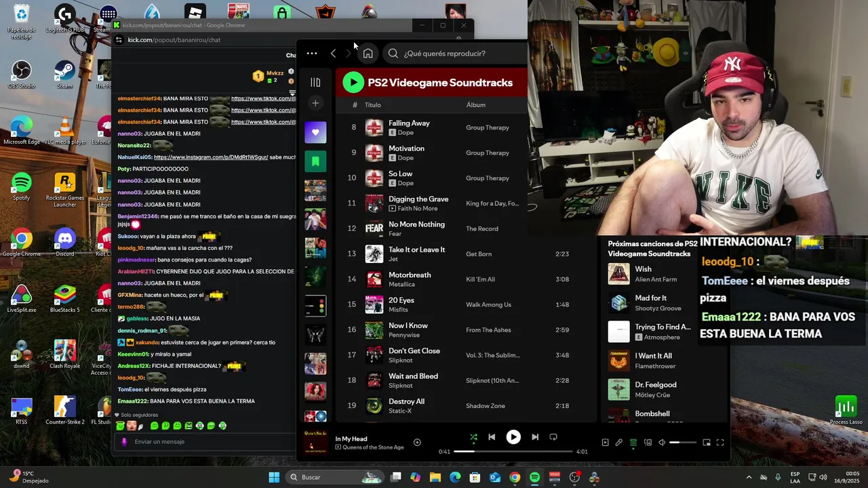The image size is (868, 488).
Task: Expand hidden system tray icons
Action: (749, 477)
